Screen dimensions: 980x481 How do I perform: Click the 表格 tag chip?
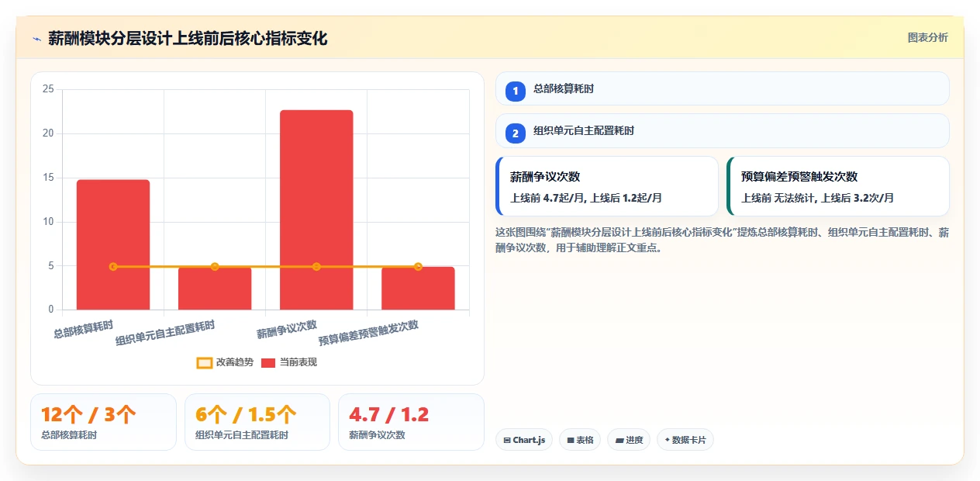tap(580, 440)
